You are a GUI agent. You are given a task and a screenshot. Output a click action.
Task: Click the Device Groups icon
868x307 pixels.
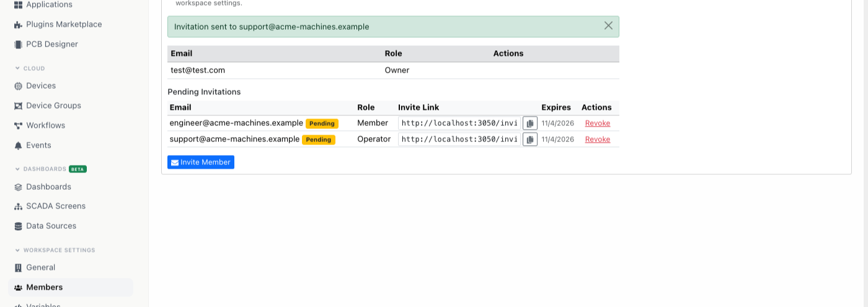pos(18,106)
